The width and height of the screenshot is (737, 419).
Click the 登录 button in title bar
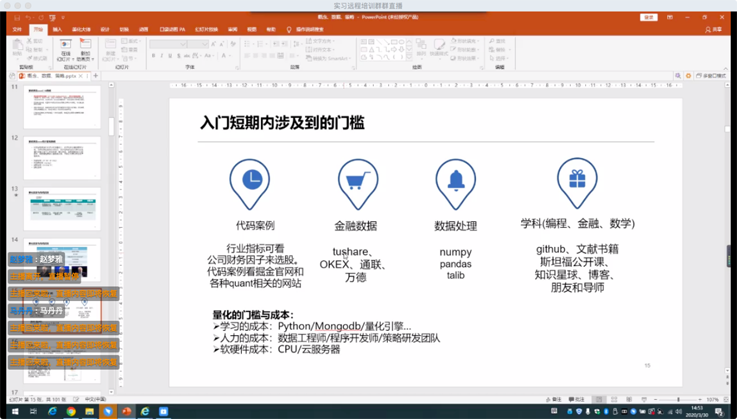[649, 17]
